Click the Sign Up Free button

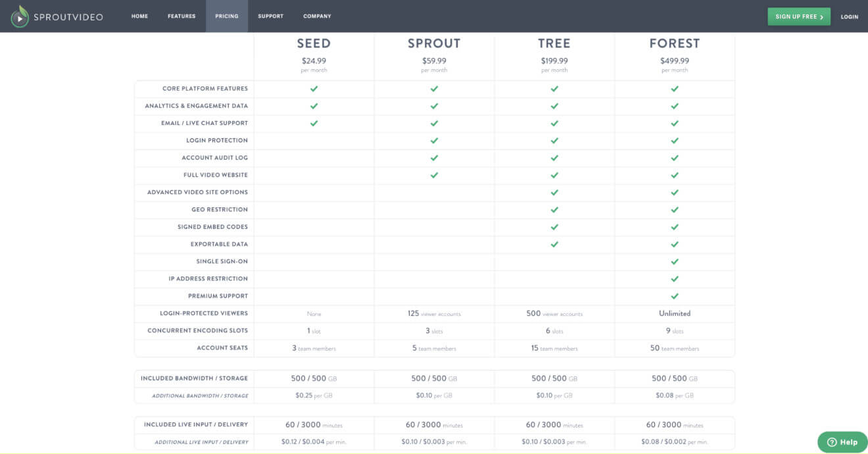click(799, 16)
